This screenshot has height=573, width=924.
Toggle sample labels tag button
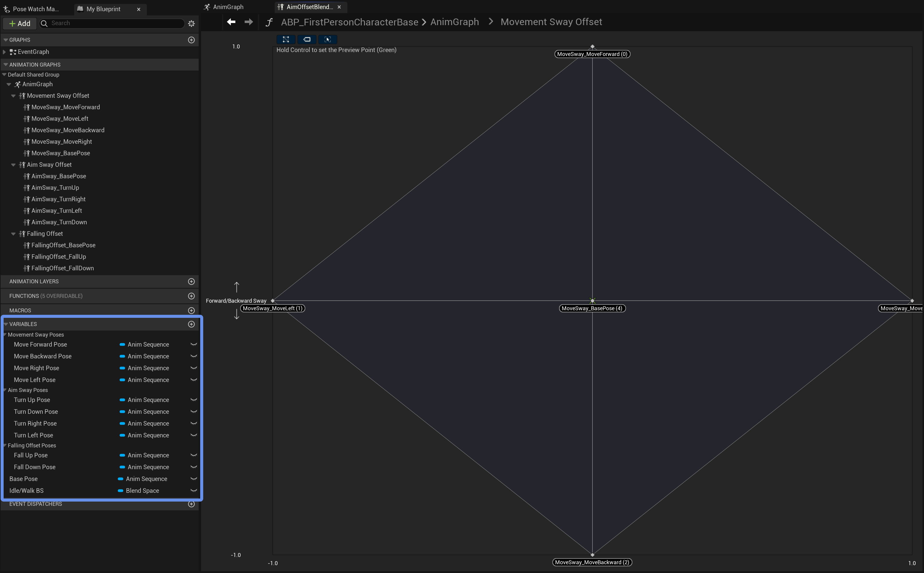point(307,39)
